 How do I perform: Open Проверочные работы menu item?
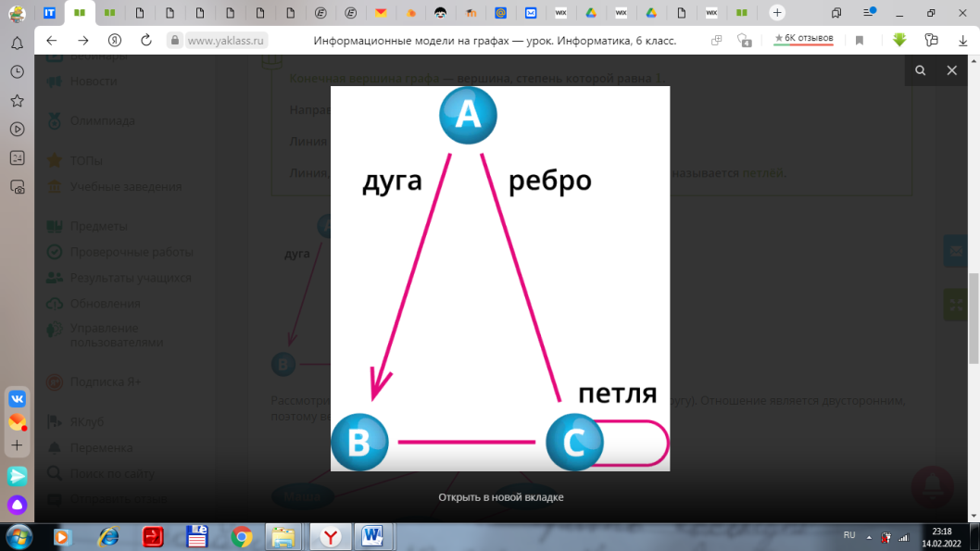pyautogui.click(x=132, y=253)
